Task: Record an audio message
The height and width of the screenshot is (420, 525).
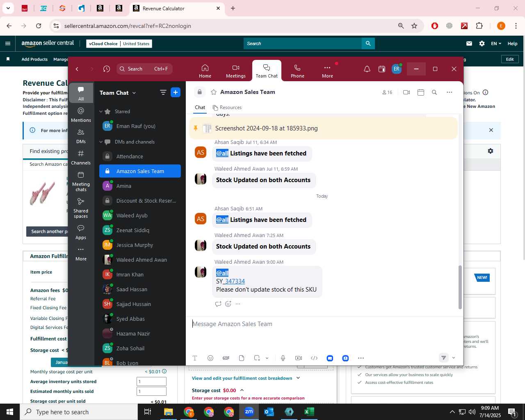Action: click(283, 358)
